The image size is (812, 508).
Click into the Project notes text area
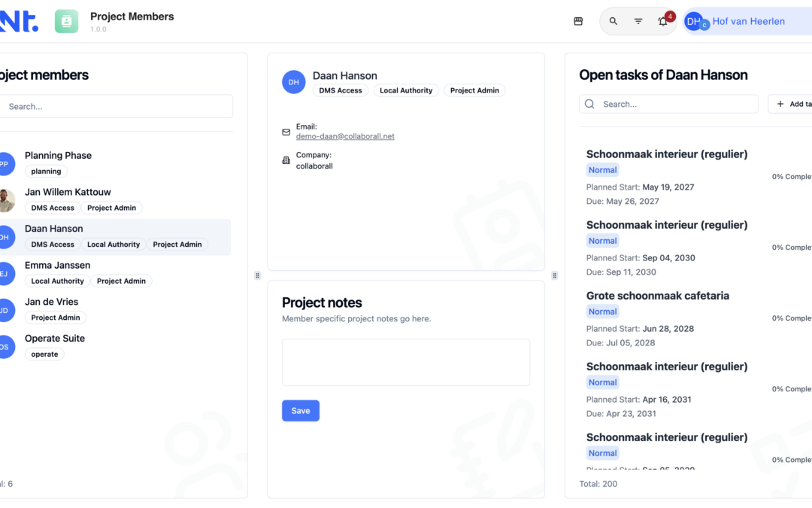tap(406, 362)
